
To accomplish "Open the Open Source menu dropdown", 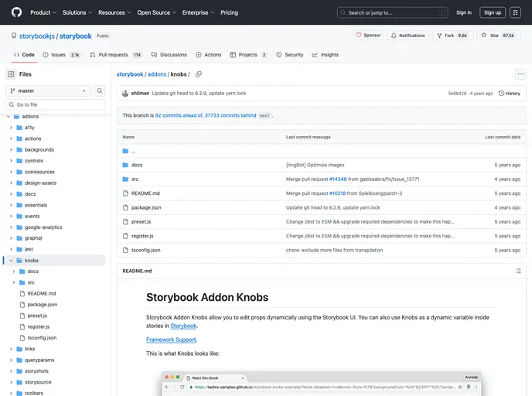I will point(156,12).
